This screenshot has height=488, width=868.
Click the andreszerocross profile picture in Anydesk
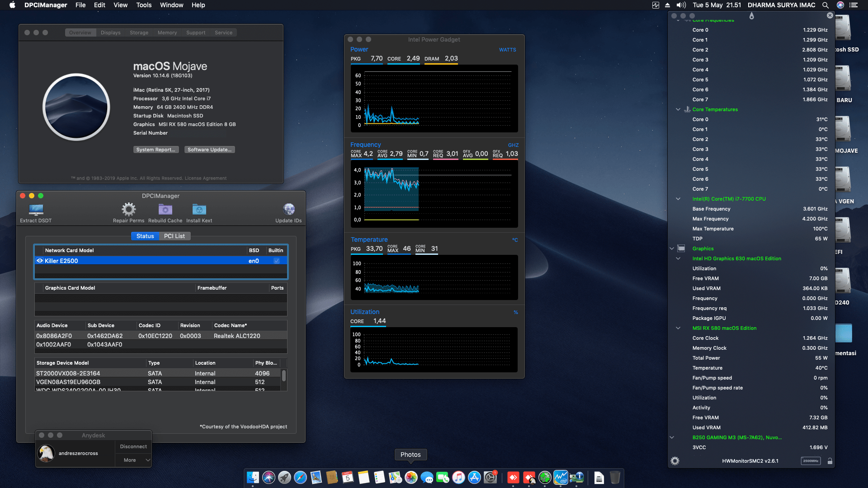click(x=46, y=453)
